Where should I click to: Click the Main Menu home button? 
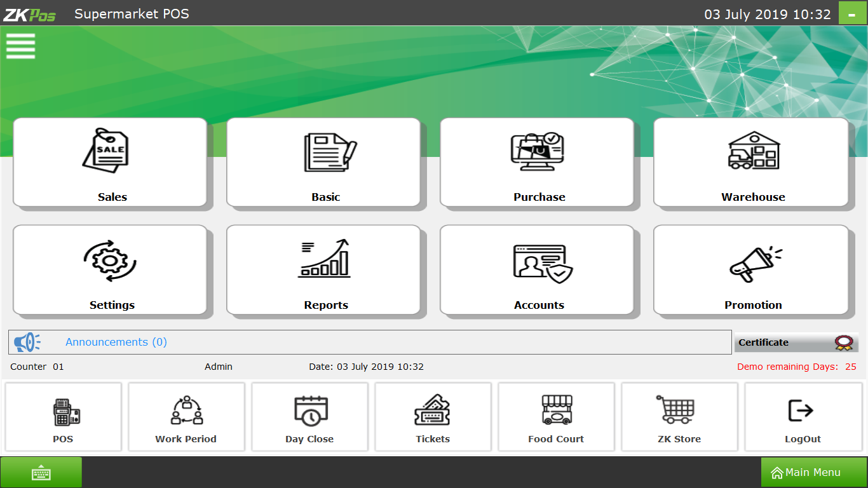(x=814, y=473)
